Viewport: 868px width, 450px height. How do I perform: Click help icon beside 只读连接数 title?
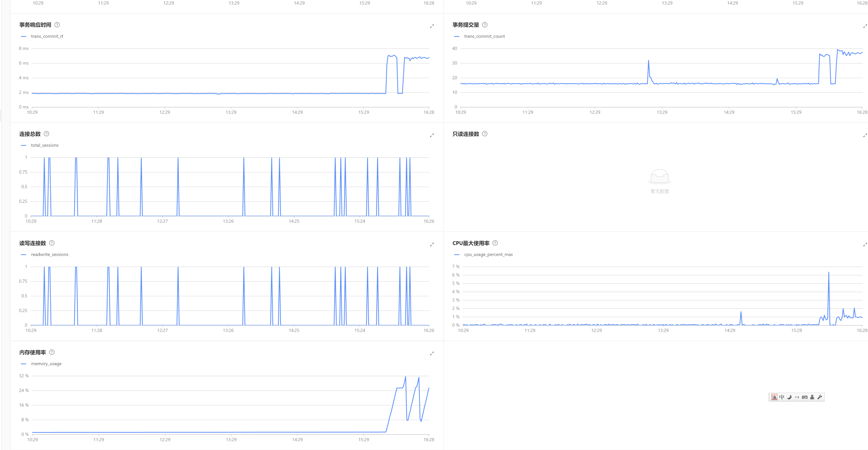coord(485,134)
